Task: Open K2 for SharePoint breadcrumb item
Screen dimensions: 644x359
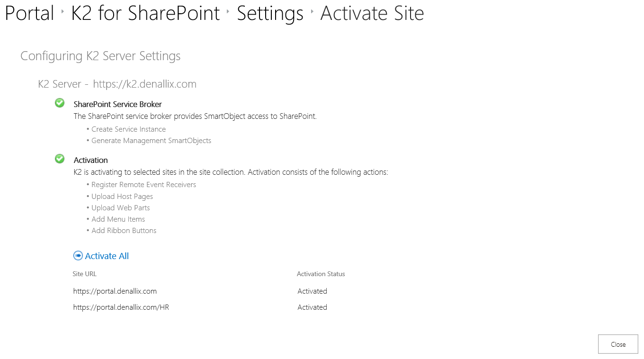Action: click(145, 13)
